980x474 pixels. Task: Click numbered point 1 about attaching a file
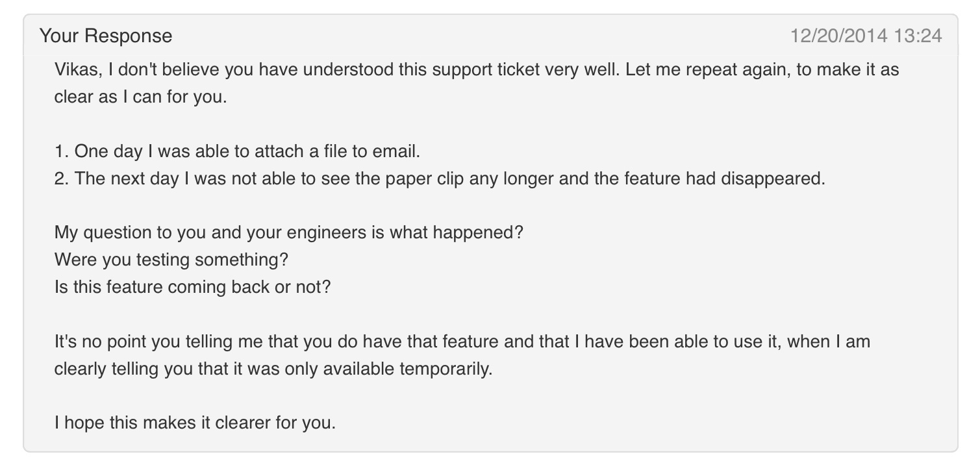tap(238, 151)
